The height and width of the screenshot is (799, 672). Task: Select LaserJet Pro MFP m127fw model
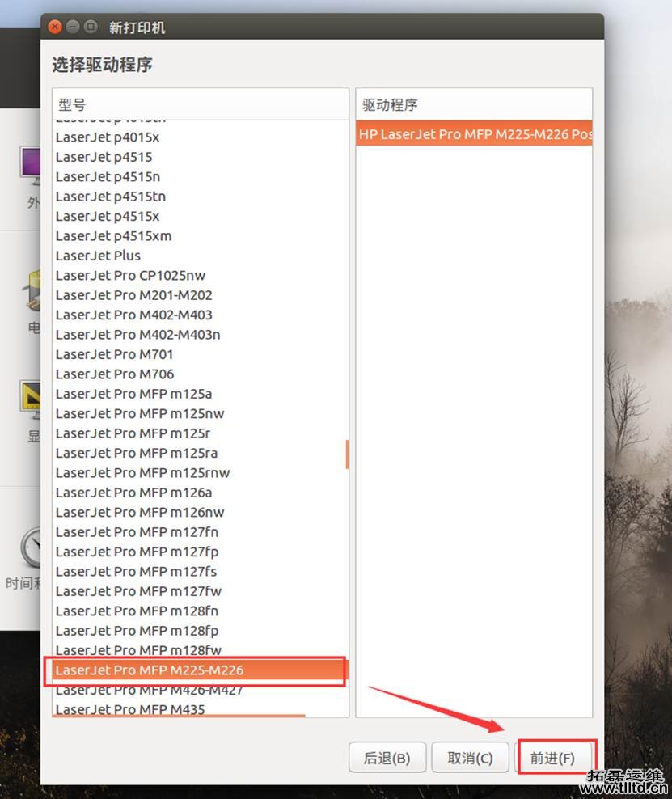coord(138,590)
